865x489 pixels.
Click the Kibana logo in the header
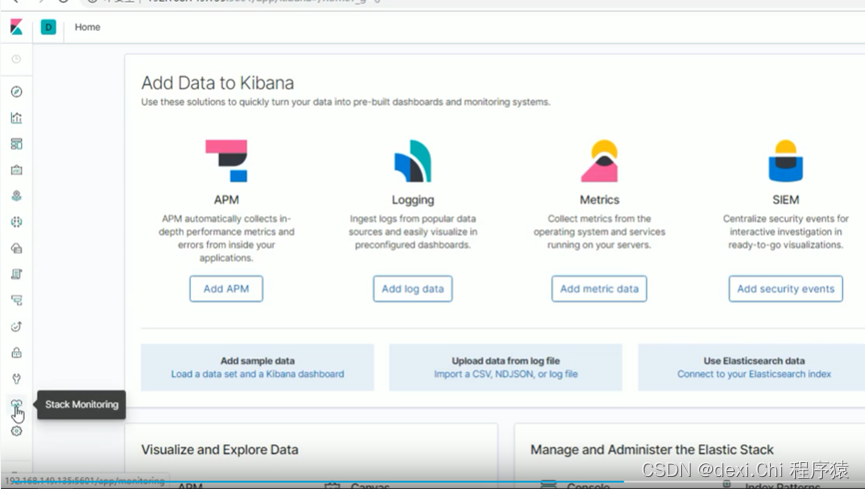(x=17, y=26)
